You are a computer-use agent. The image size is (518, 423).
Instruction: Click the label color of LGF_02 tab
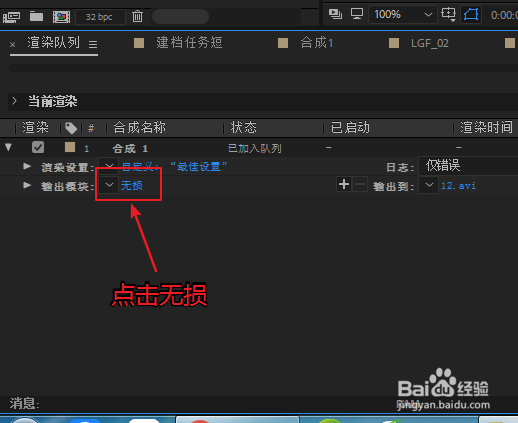pyautogui.click(x=394, y=43)
